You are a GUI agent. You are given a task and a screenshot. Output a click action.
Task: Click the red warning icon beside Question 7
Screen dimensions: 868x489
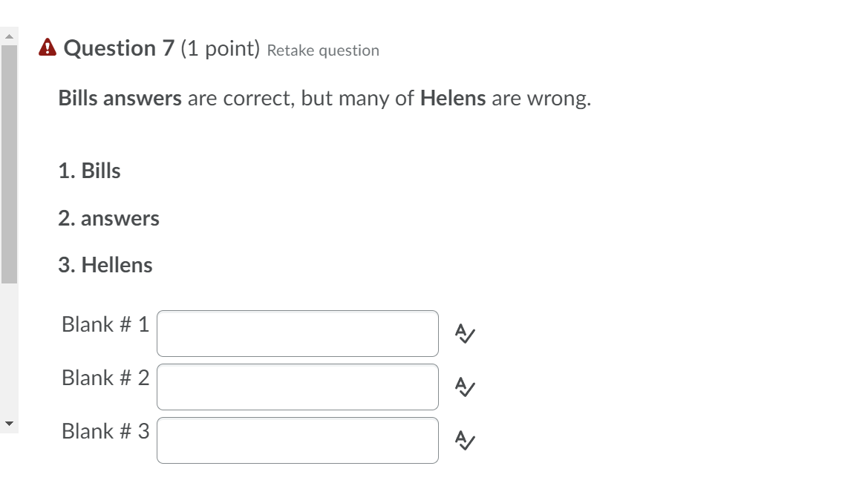(x=48, y=49)
